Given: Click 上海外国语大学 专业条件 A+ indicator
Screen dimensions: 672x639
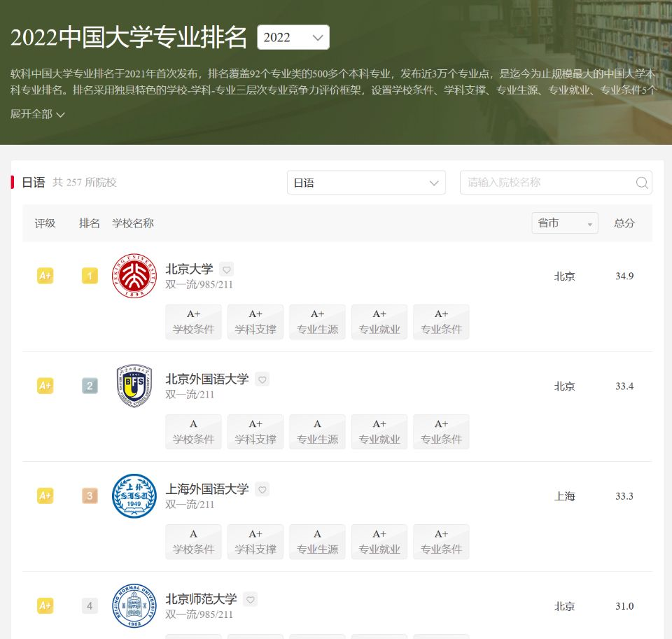Looking at the screenshot, I should (441, 542).
